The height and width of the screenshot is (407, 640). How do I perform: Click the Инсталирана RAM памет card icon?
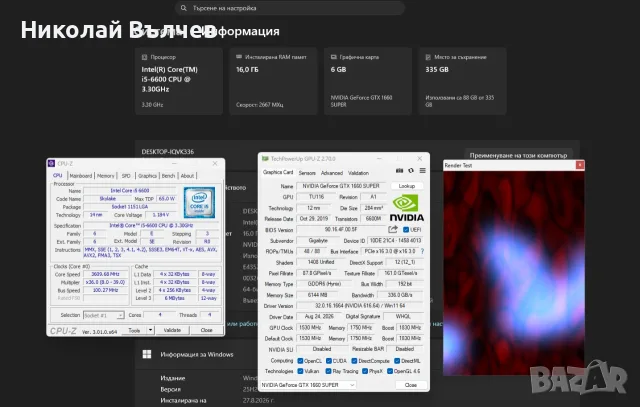click(239, 57)
